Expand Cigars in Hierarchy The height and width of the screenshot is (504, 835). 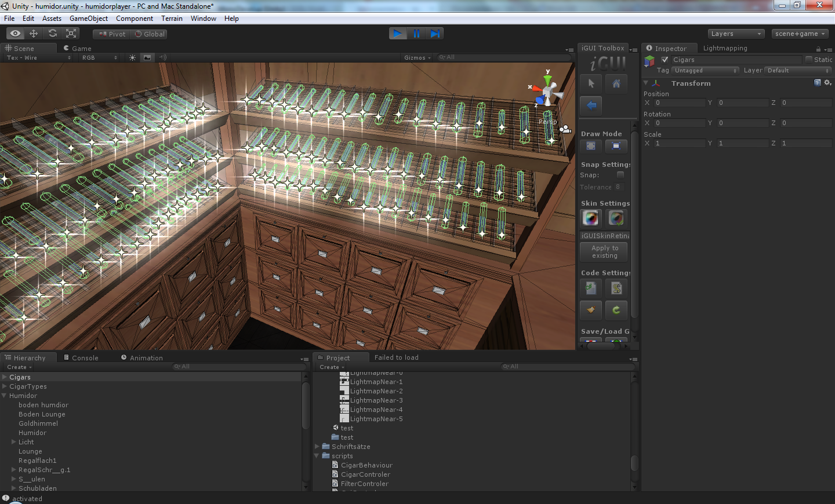click(5, 377)
